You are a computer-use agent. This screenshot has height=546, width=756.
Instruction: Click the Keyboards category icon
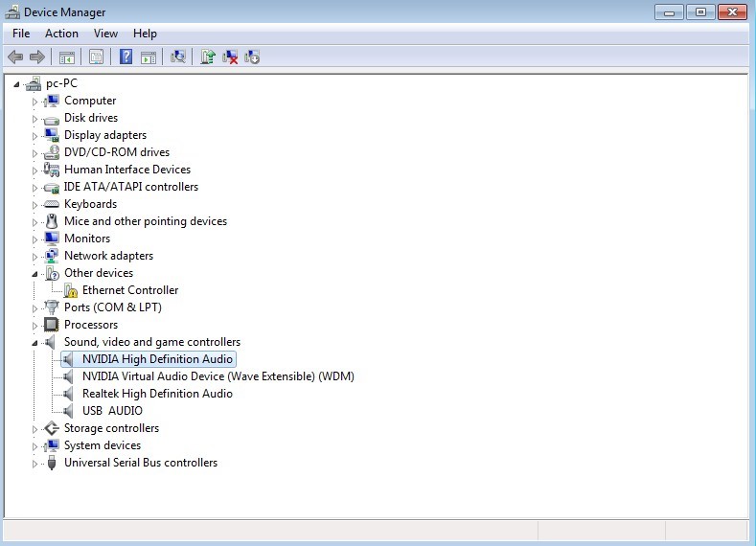pos(51,204)
